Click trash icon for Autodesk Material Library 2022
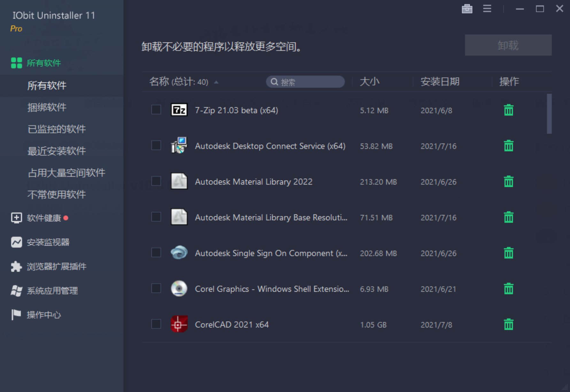Viewport: 570px width, 392px height. coord(508,182)
